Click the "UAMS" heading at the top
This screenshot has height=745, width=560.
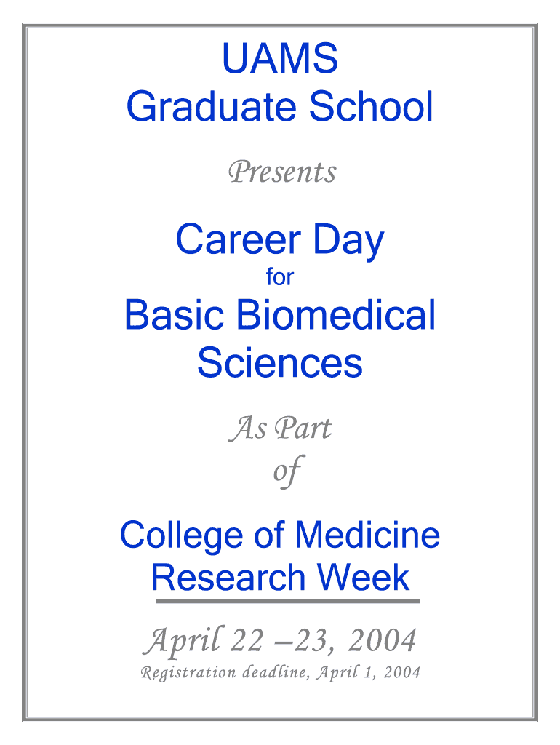tap(280, 59)
